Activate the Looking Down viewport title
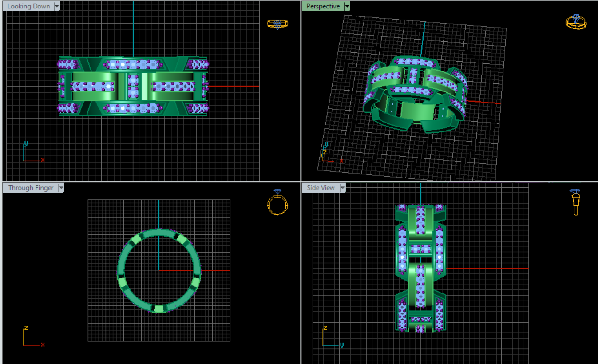Image resolution: width=598 pixels, height=364 pixels. [x=28, y=6]
